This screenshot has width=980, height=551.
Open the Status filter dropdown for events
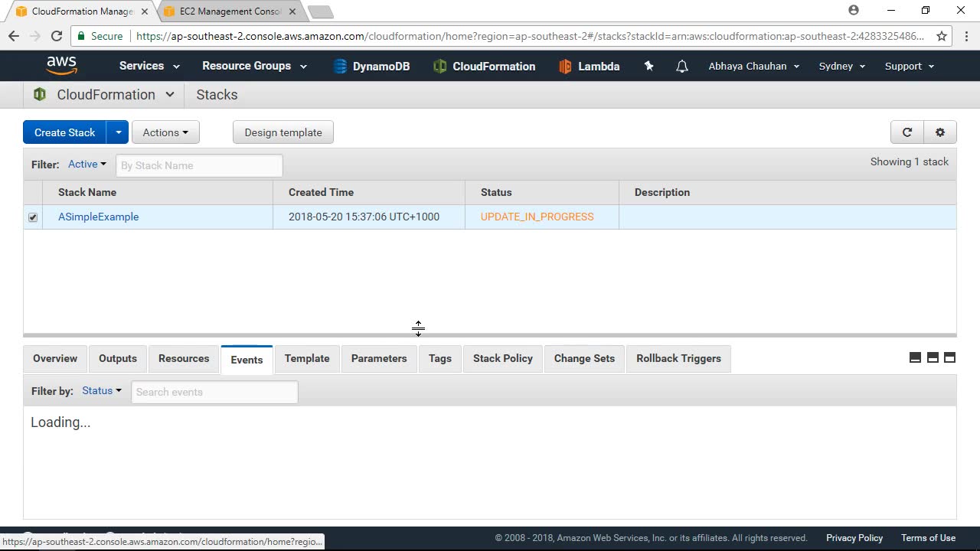(102, 390)
